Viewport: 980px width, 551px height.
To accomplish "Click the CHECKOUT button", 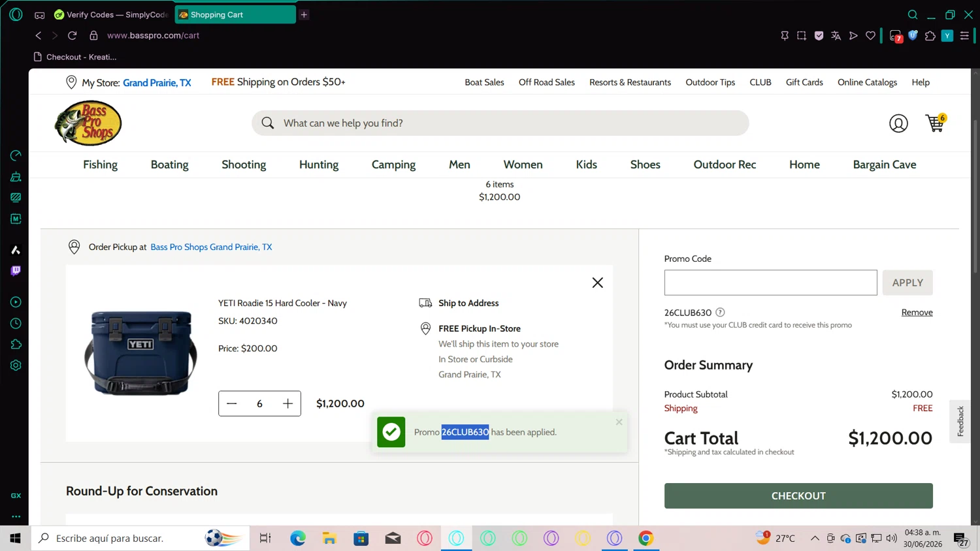I will (798, 496).
